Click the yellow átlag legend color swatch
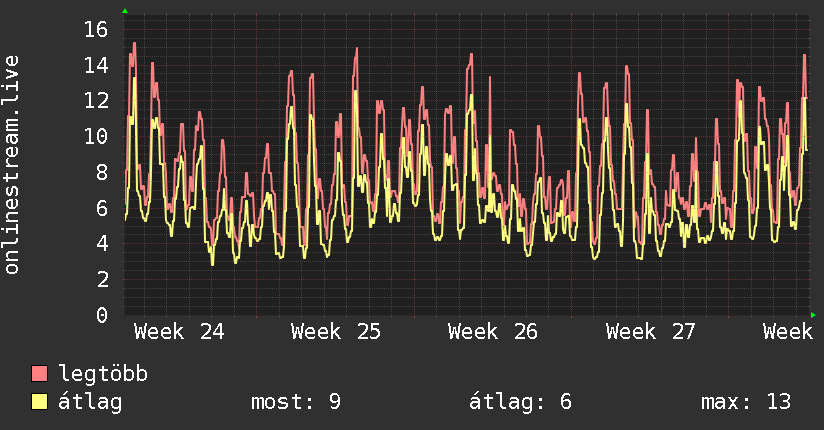The height and width of the screenshot is (430, 824). [x=39, y=401]
